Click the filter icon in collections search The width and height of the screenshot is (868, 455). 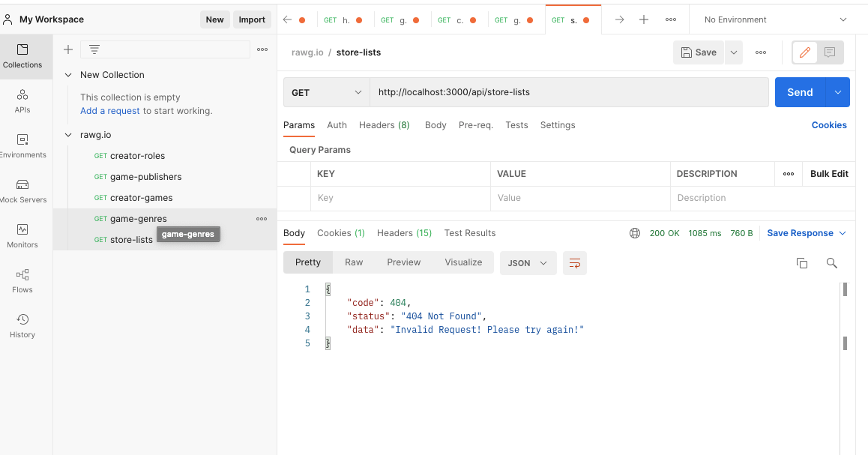pos(94,49)
